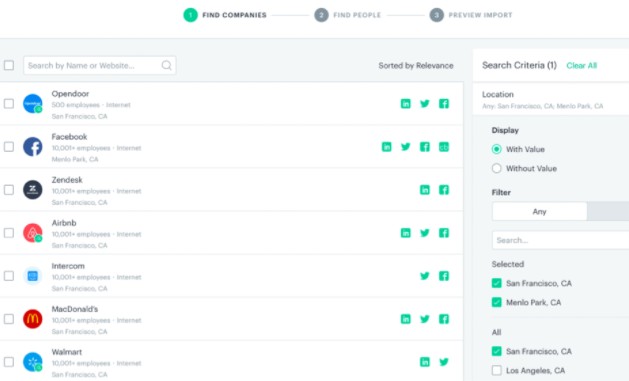Click the Intercom company logo

(32, 276)
